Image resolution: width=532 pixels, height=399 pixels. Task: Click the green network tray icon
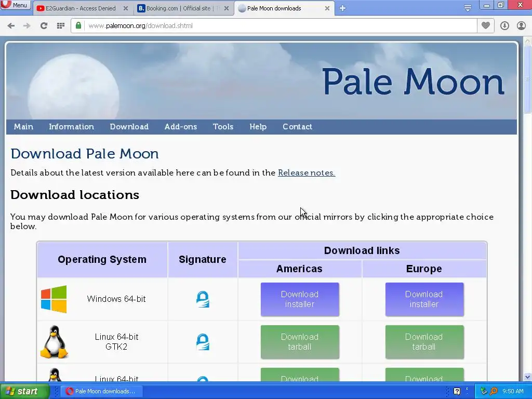pyautogui.click(x=484, y=391)
